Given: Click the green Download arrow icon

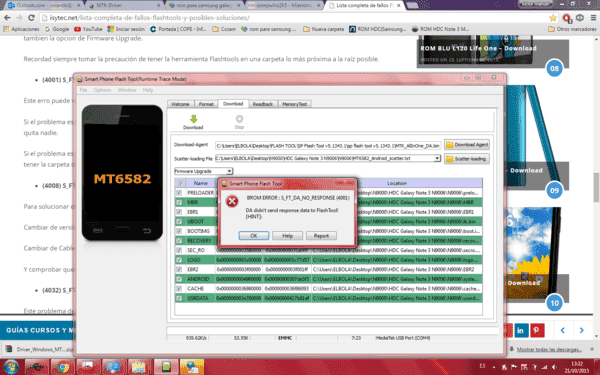Looking at the screenshot, I should [x=193, y=119].
